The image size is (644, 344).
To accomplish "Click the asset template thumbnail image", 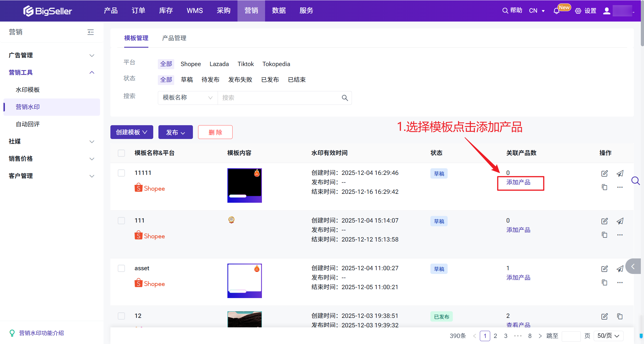I will pyautogui.click(x=244, y=281).
